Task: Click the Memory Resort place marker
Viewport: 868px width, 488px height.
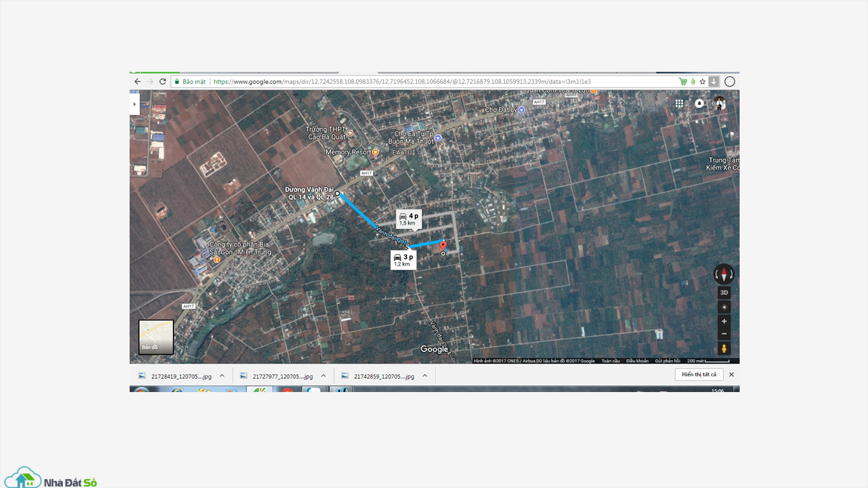Action: point(376,152)
